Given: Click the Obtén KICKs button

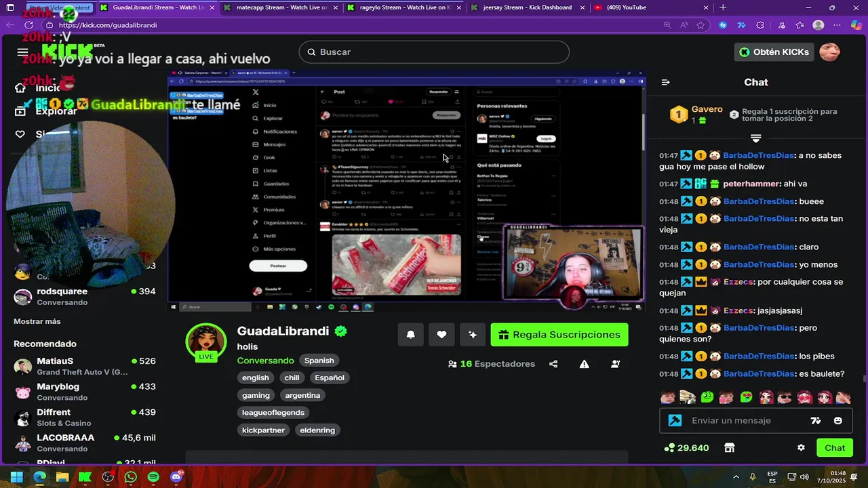Looking at the screenshot, I should click(774, 52).
